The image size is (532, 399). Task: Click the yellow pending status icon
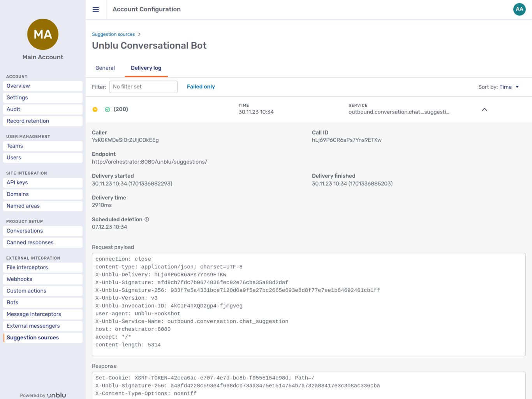[95, 109]
